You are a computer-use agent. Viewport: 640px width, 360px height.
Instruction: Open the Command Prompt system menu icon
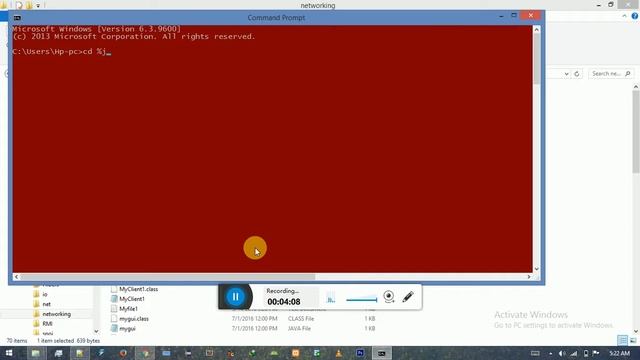click(17, 18)
